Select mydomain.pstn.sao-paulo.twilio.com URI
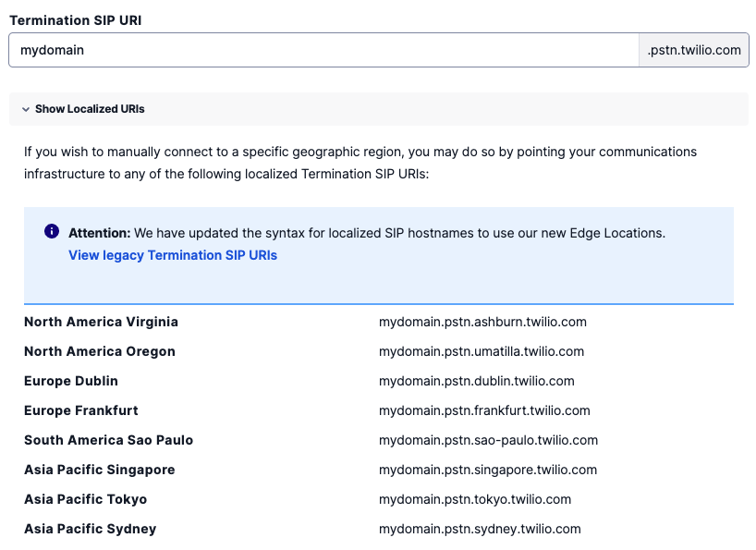This screenshot has height=550, width=756. pos(488,440)
